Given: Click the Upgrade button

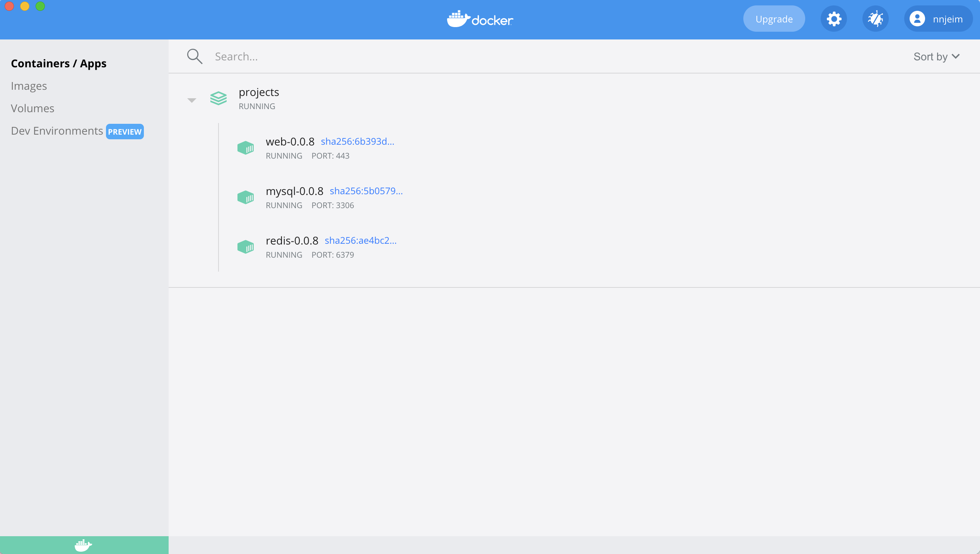Looking at the screenshot, I should coord(774,19).
